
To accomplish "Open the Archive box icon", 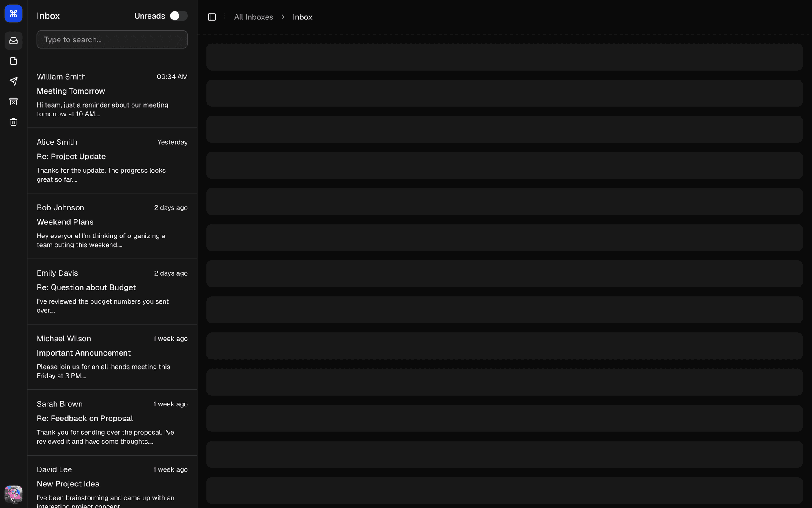I will [14, 102].
